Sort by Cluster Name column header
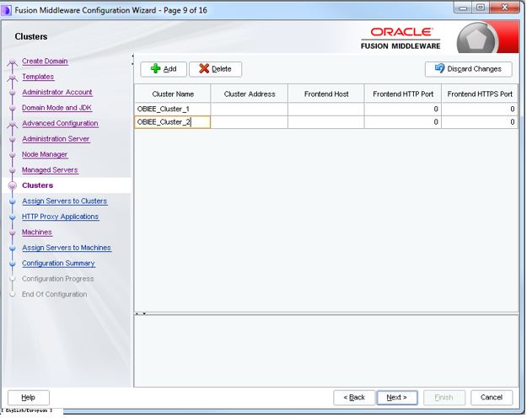The image size is (532, 418). (173, 94)
